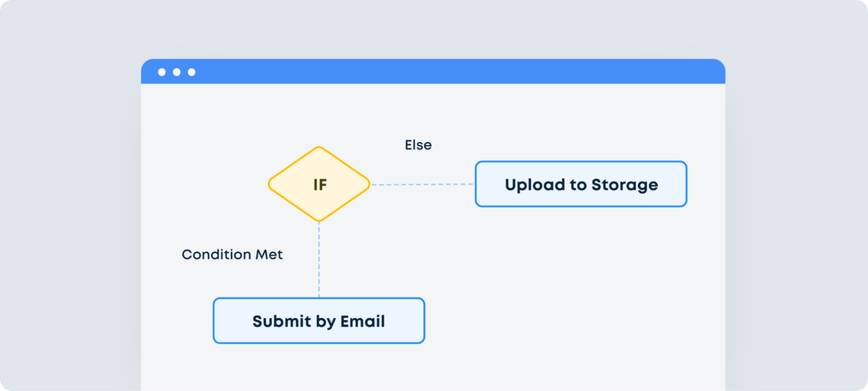The width and height of the screenshot is (868, 391).
Task: Click the rightmost white window dot
Action: 192,72
